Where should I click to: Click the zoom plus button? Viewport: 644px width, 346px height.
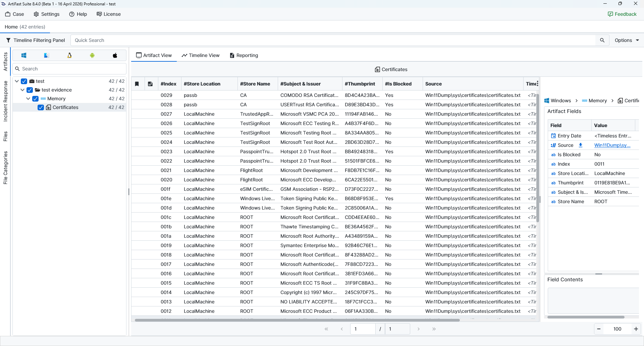pyautogui.click(x=636, y=329)
